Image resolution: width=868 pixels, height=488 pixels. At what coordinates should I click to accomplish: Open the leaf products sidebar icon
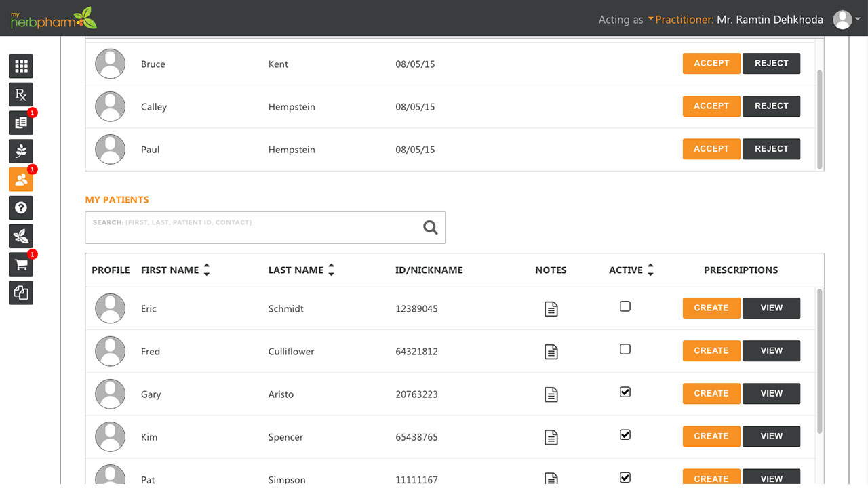(21, 236)
